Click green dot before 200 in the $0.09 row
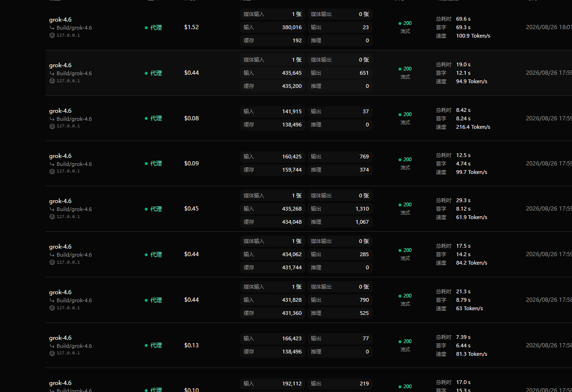The height and width of the screenshot is (392, 572). pos(400,159)
